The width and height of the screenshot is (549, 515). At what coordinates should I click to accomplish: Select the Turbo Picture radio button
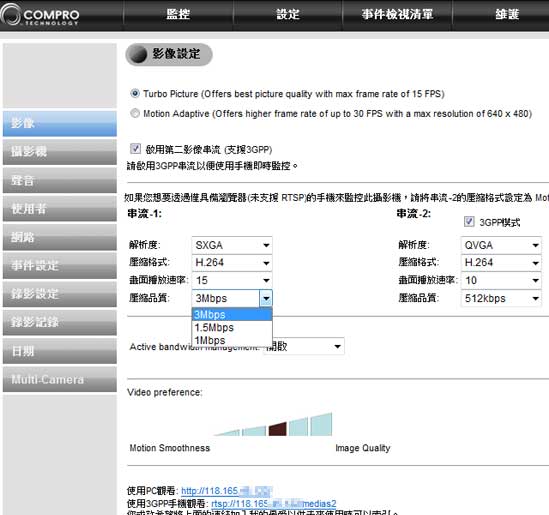click(135, 93)
